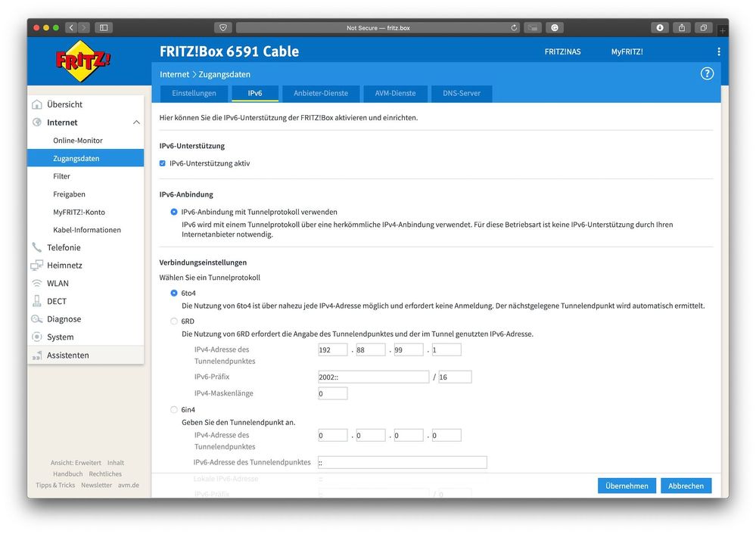Click Ansicht: Erweitert footer link
Viewport: 756px width, 534px height.
76,463
